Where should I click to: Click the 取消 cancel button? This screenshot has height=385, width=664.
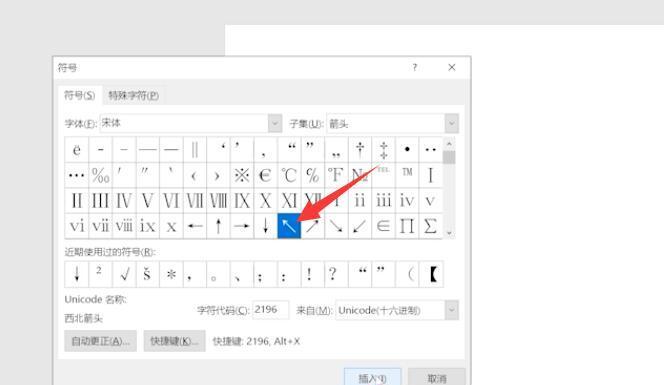point(437,378)
